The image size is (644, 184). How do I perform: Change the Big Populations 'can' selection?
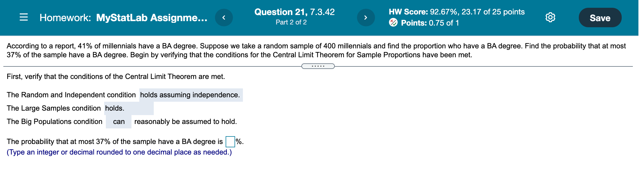click(119, 121)
